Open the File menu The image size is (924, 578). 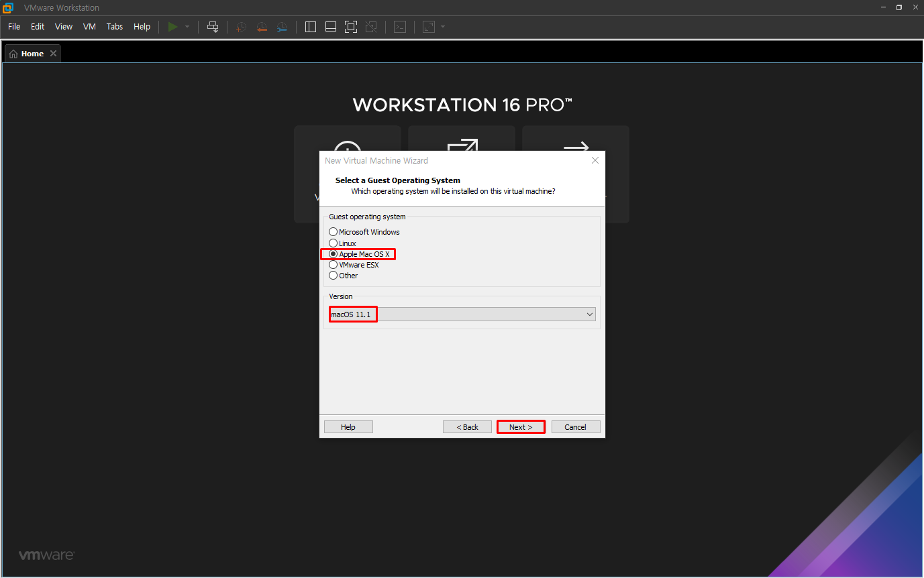coord(14,27)
